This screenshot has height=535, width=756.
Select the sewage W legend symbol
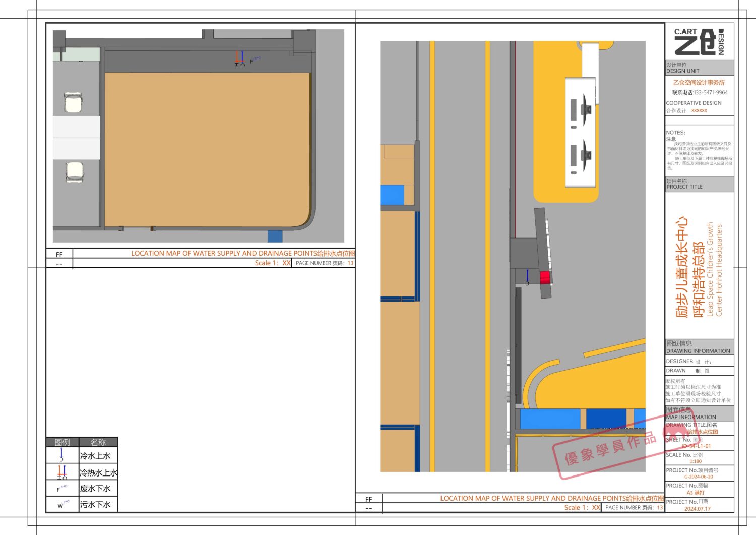[x=62, y=504]
